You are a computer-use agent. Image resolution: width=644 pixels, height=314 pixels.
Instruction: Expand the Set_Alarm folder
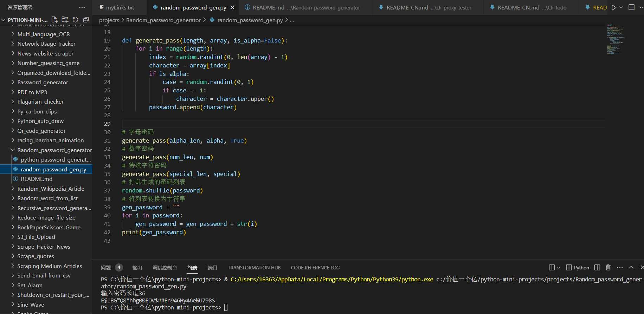(46, 285)
